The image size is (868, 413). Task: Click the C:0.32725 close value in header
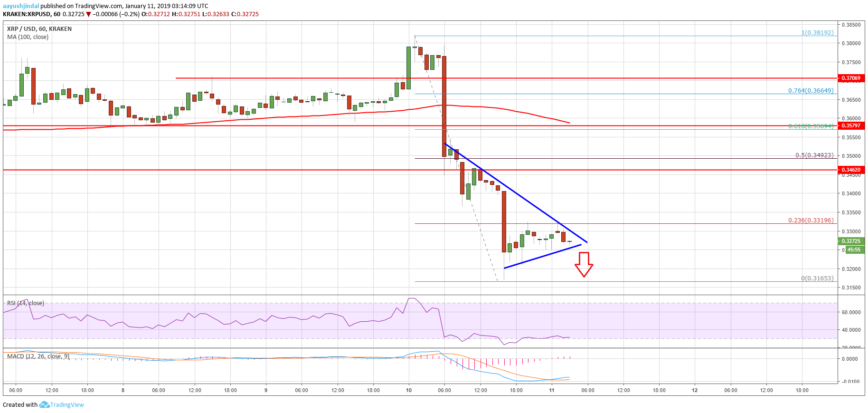point(245,14)
